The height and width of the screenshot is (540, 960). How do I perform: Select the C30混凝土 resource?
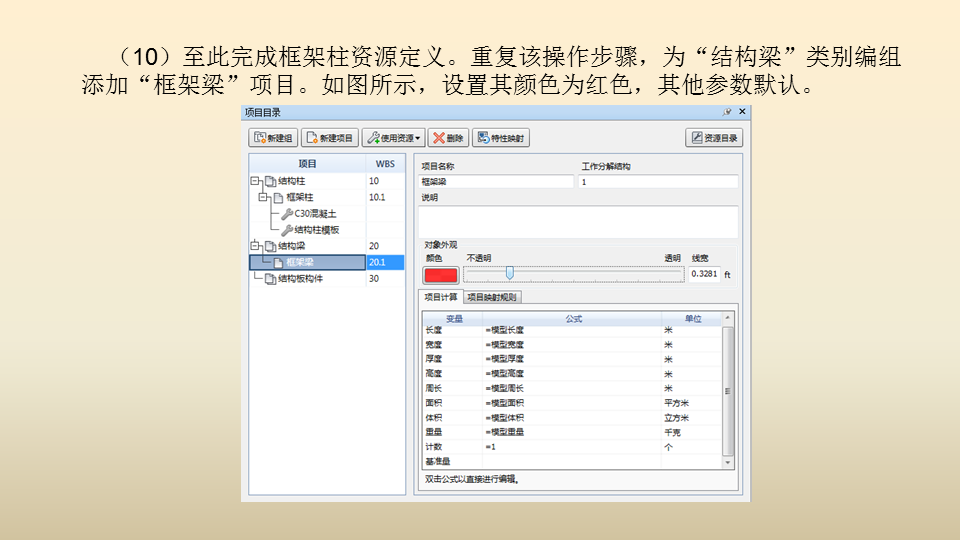[x=315, y=214]
